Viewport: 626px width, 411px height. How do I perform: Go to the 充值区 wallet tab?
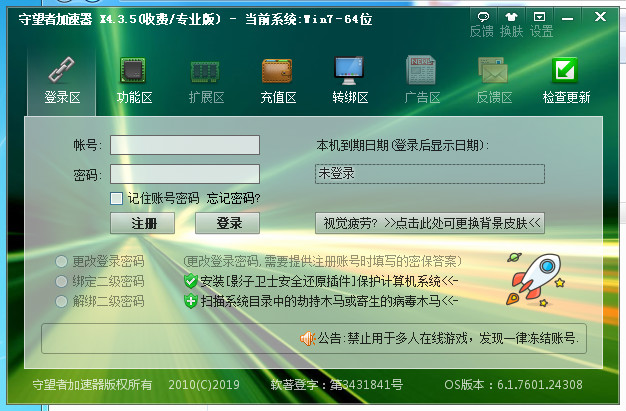coord(277,81)
